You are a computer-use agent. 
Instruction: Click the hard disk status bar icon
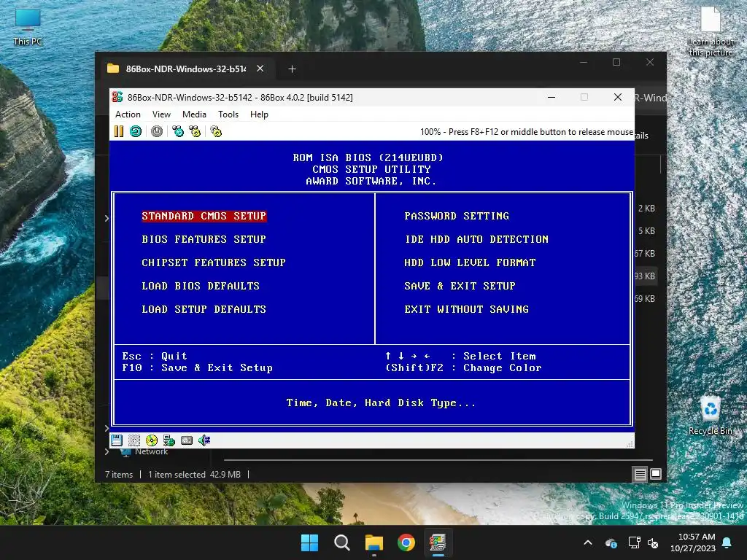point(187,440)
